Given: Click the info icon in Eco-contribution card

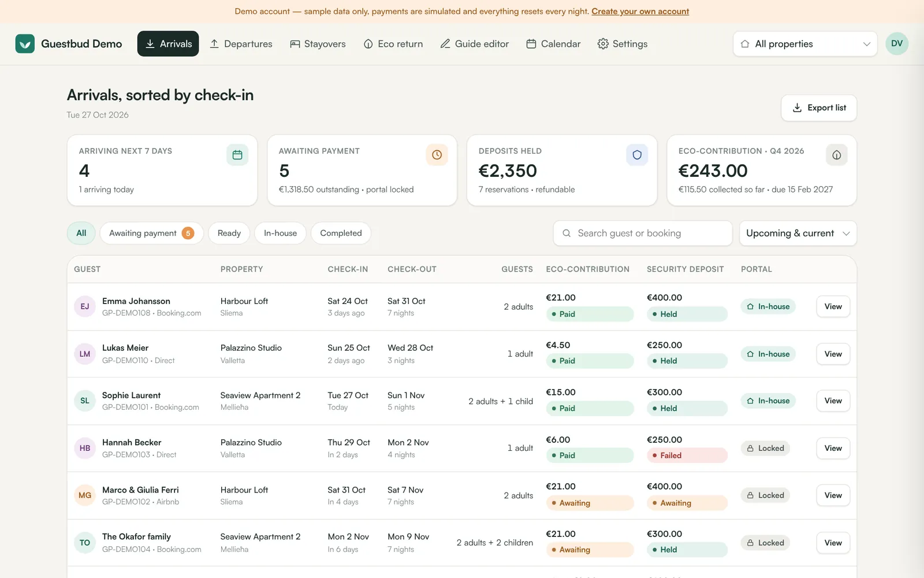Looking at the screenshot, I should (x=837, y=155).
